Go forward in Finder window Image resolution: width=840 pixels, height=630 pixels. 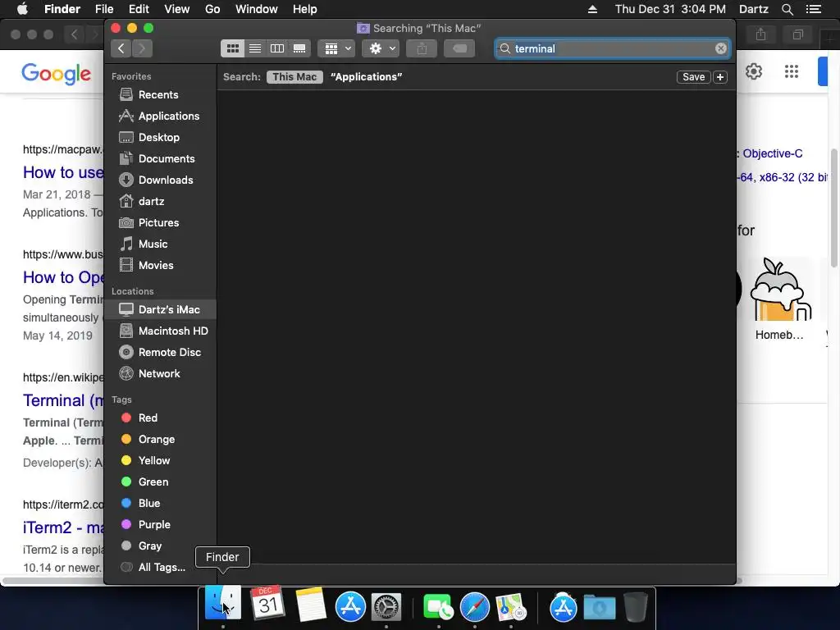(142, 48)
